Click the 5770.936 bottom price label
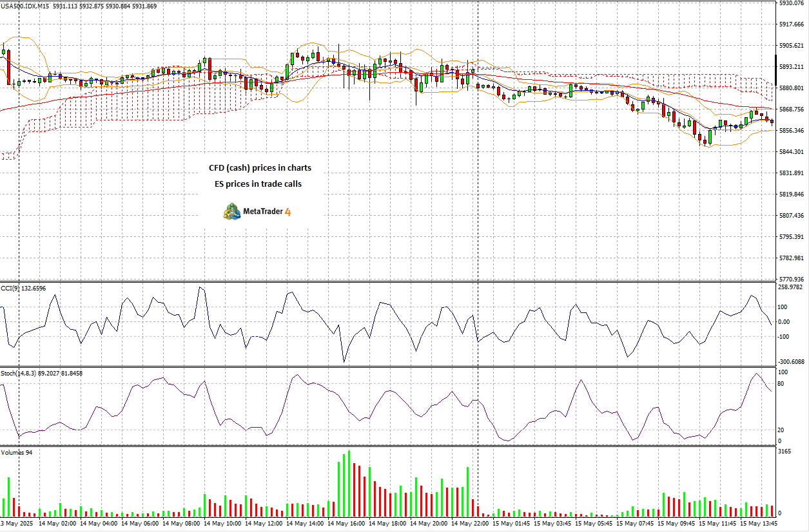The image size is (809, 532). 790,280
